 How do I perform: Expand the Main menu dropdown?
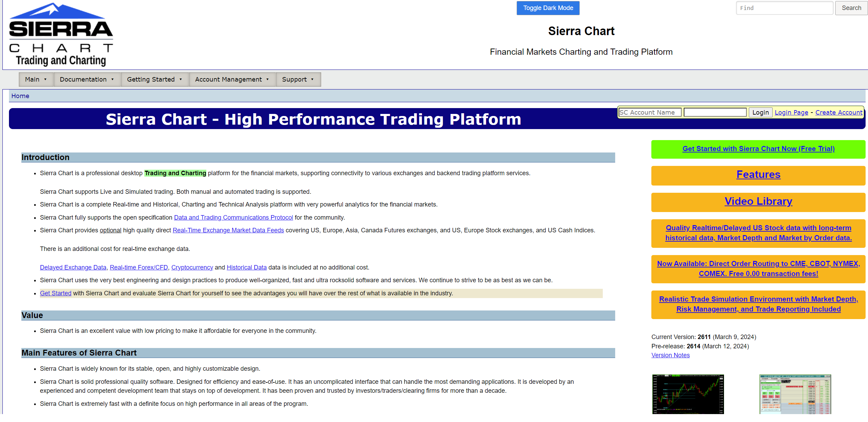click(36, 80)
